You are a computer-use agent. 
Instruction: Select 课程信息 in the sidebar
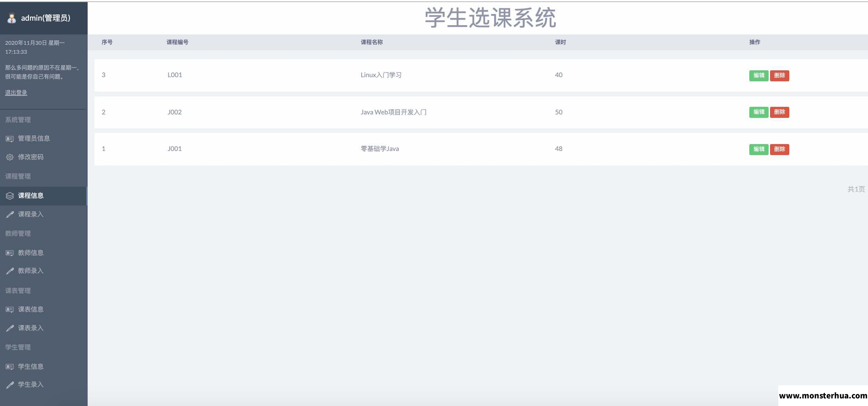pos(43,196)
